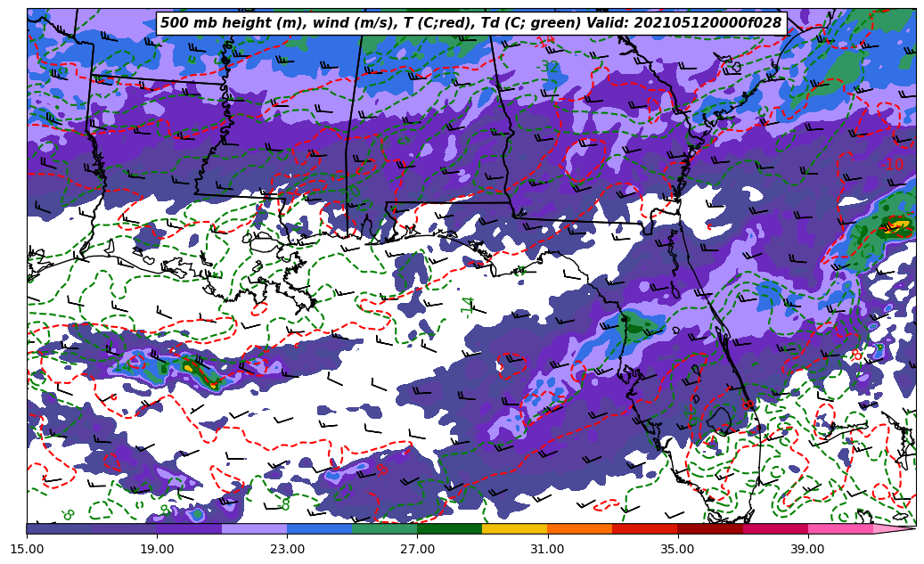924x564 pixels.
Task: Select the yellow segment of the colorbar
Action: click(x=514, y=528)
